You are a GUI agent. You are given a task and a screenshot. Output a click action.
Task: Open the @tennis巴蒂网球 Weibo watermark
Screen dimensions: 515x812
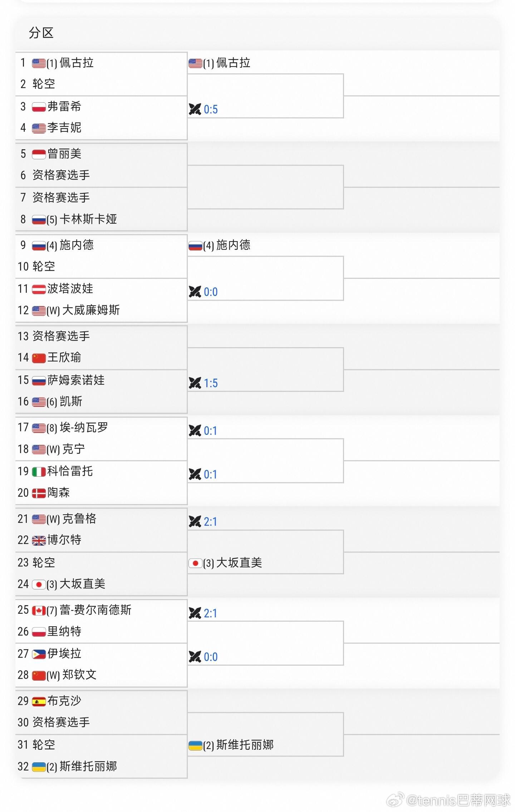pyautogui.click(x=449, y=800)
